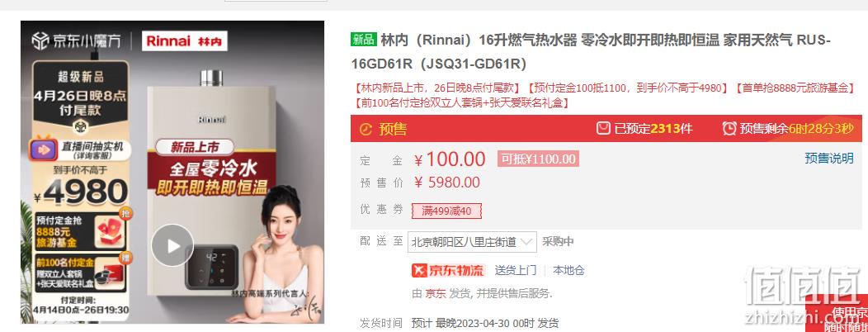Open the 北京朝阳区八里庄街道 delivery dropdown

[x=472, y=242]
